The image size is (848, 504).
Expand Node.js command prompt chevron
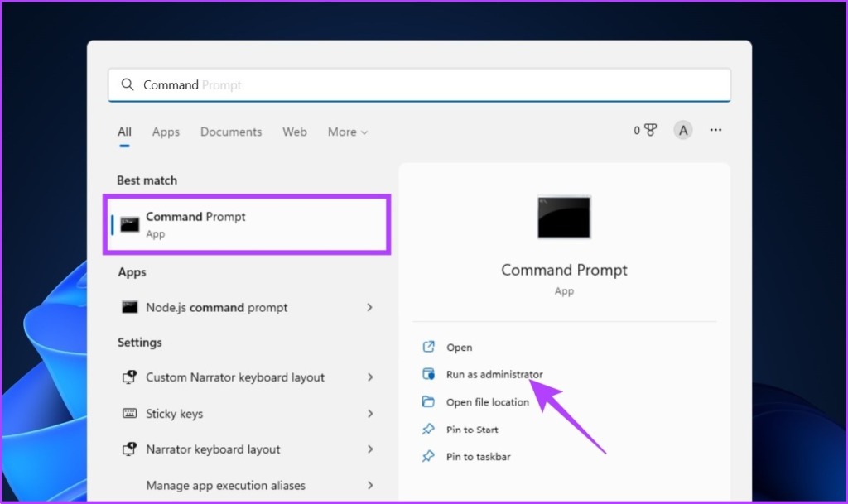coord(369,307)
